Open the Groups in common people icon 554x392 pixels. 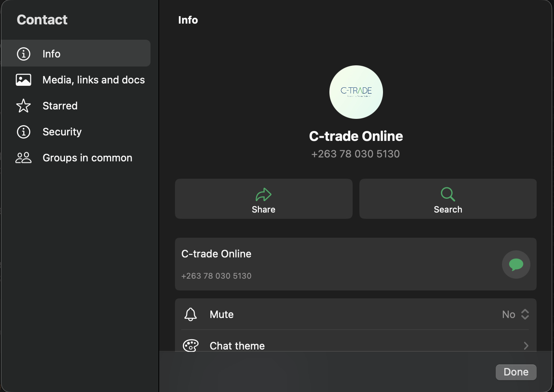click(23, 157)
